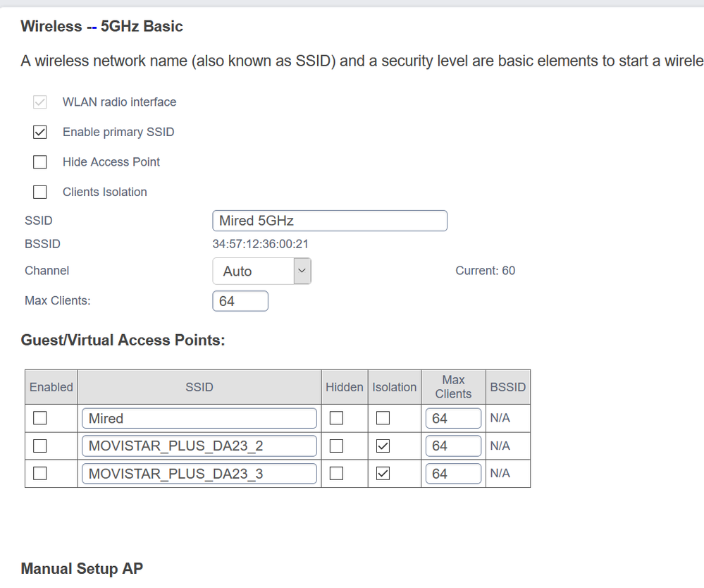
Task: Check Hidden for the Mired guest network
Action: (x=337, y=418)
